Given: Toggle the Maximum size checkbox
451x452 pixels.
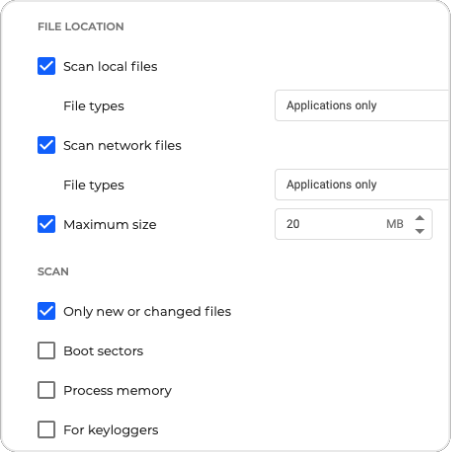Looking at the screenshot, I should tap(46, 224).
